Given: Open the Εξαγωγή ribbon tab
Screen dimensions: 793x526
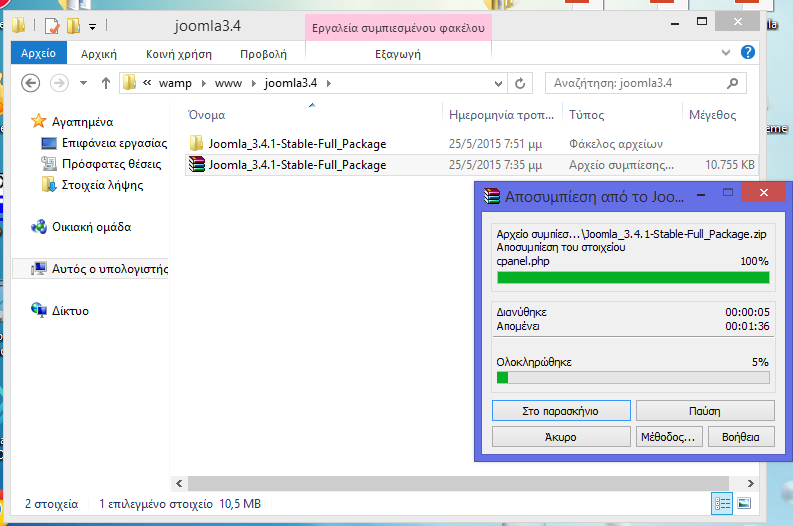Looking at the screenshot, I should [x=398, y=54].
